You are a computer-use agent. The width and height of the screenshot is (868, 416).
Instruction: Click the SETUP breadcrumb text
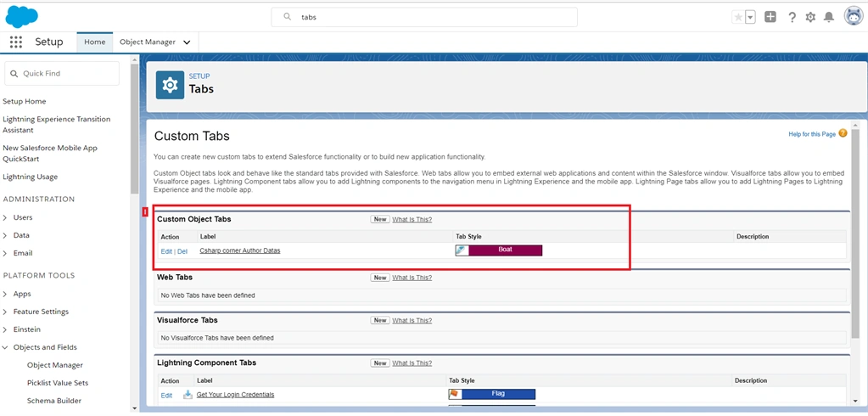pyautogui.click(x=199, y=76)
